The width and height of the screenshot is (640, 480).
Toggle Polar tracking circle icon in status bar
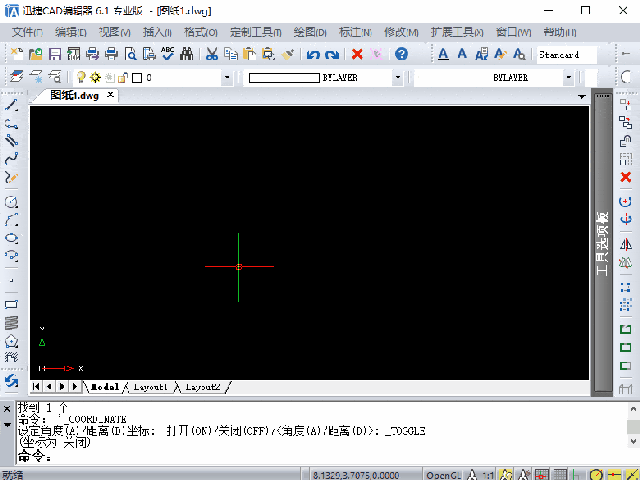click(596, 475)
